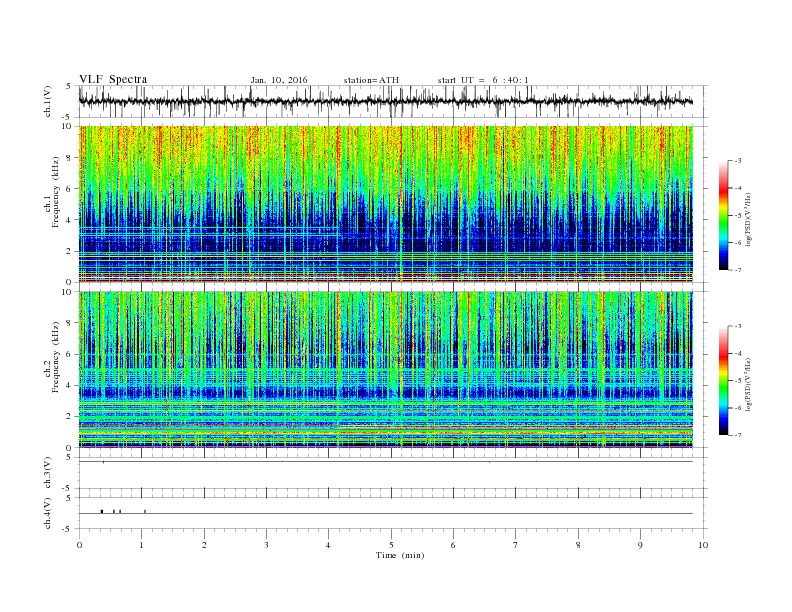The image size is (792, 612).
Task: Click the "Time (min)" x-axis label
Action: point(400,555)
